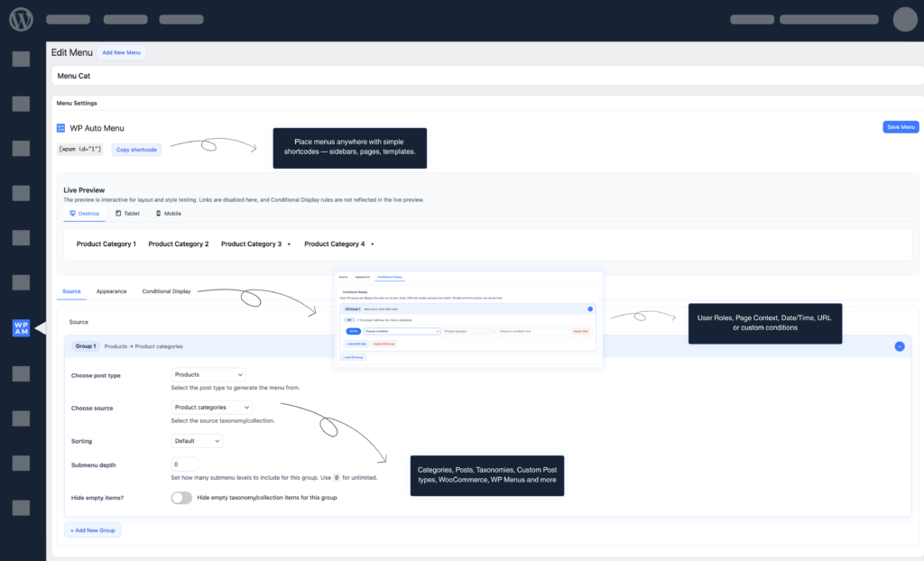This screenshot has height=561, width=924.
Task: Select the WPAM plugin icon in the sidebar
Action: (21, 328)
